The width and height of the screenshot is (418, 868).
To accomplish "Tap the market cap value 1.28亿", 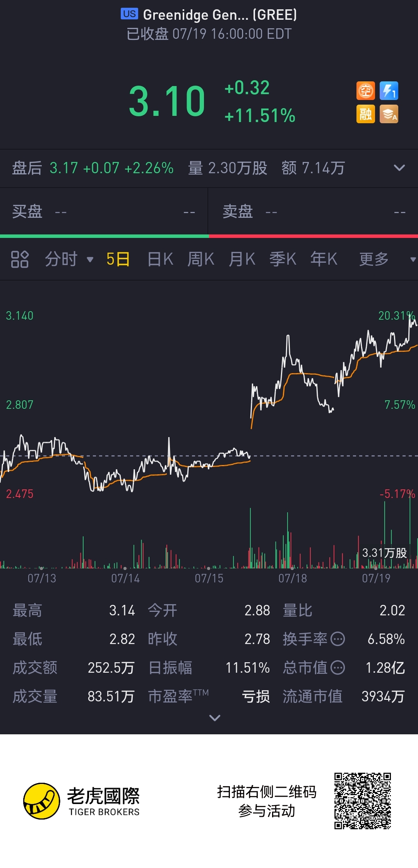I will click(x=385, y=668).
